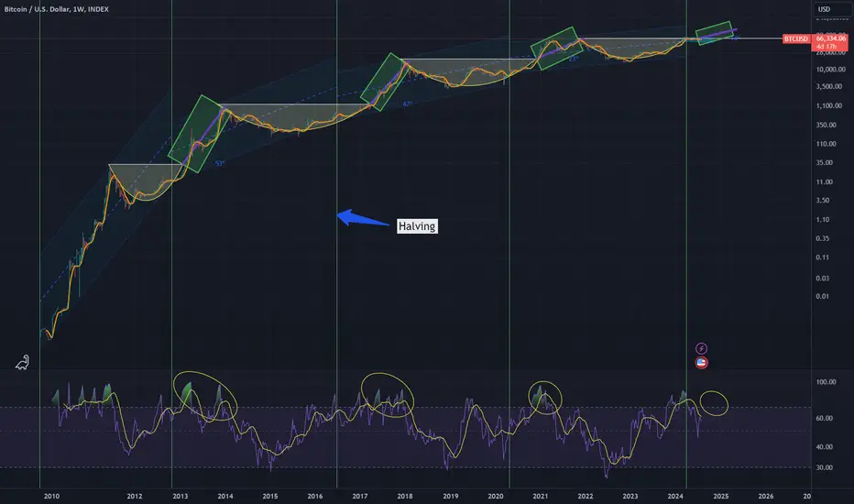This screenshot has height=504, width=854.
Task: Click the 66,334.06 last price label
Action: [831, 38]
